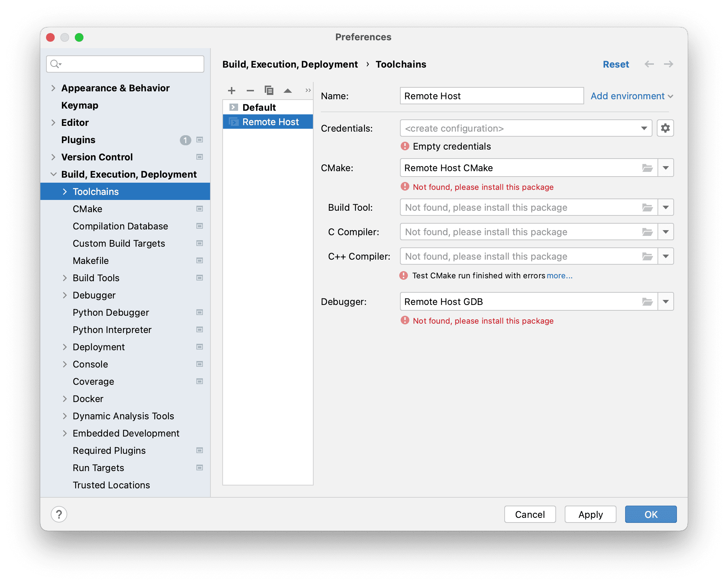Copy the selected toolchain
The image size is (728, 584).
(269, 90)
